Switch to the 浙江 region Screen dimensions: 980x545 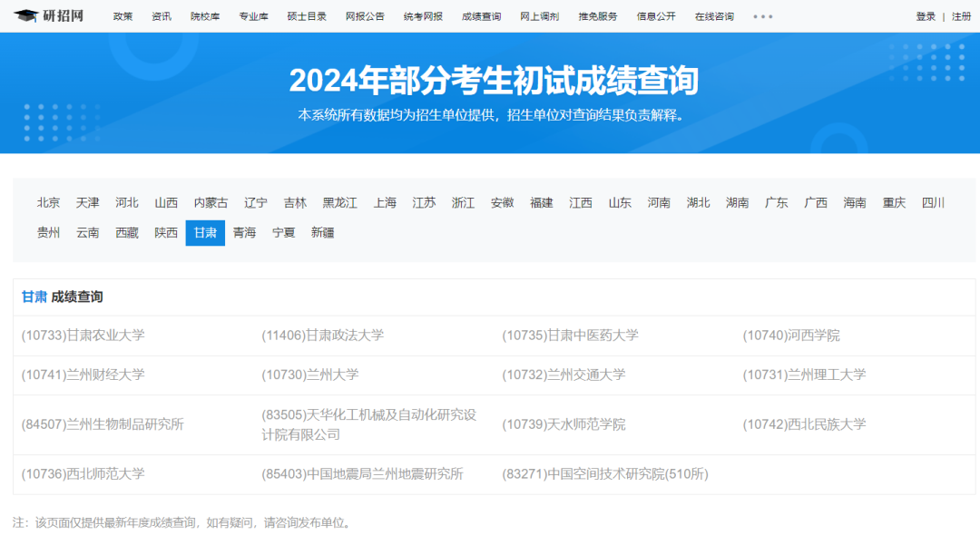[x=463, y=202]
